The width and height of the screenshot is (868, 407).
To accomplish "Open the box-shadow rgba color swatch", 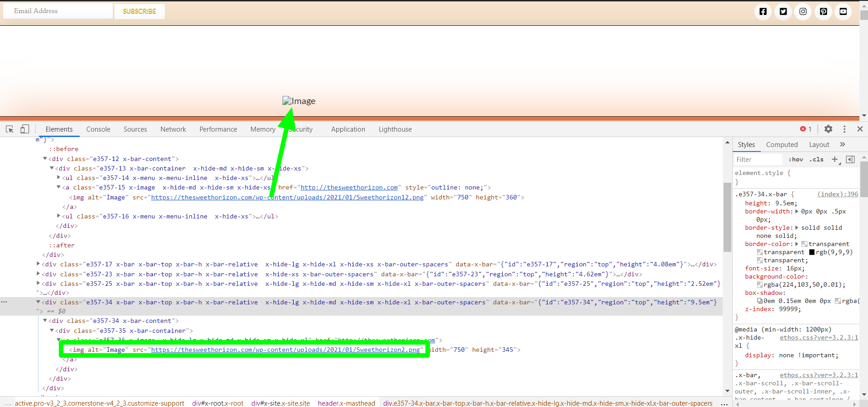I will coord(838,301).
